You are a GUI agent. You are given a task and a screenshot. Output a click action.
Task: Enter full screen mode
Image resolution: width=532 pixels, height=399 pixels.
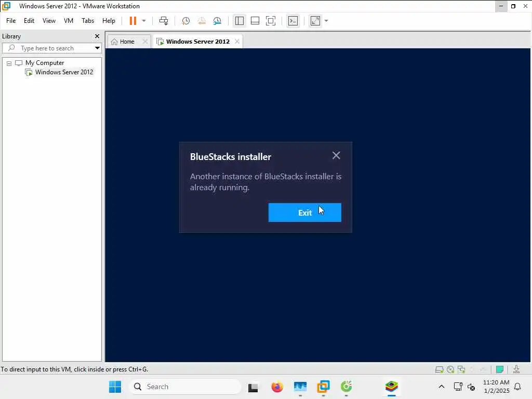270,21
